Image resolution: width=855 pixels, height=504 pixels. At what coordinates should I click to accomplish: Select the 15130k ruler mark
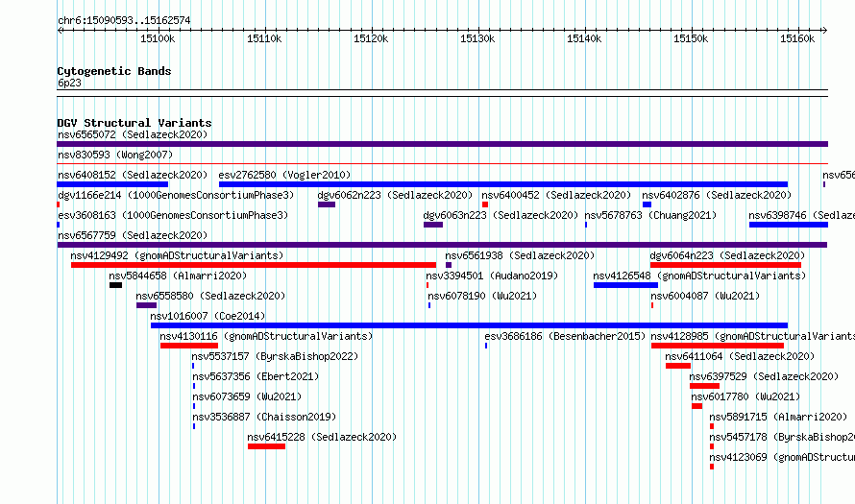[x=477, y=38]
